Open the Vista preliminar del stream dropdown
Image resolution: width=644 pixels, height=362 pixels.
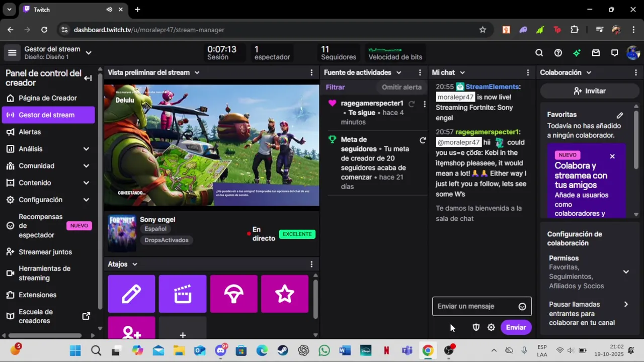pos(197,72)
